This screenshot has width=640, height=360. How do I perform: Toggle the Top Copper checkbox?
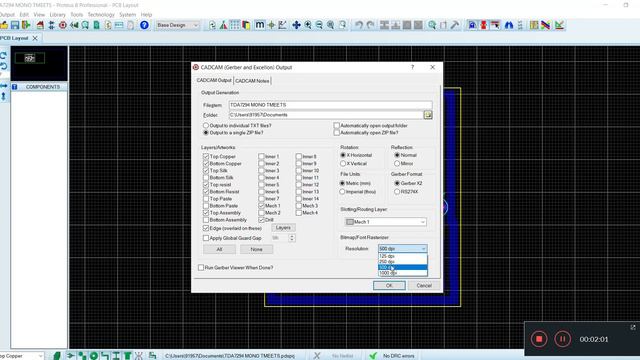coord(206,156)
